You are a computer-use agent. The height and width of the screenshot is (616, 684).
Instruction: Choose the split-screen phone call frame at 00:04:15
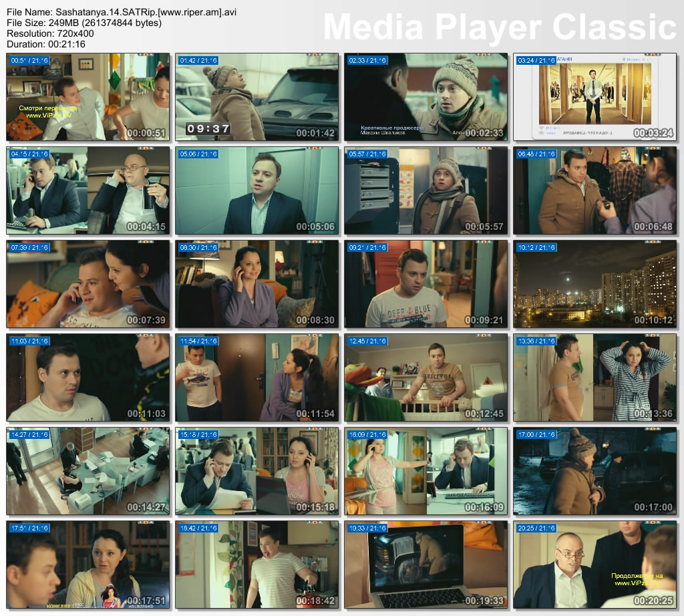point(88,190)
